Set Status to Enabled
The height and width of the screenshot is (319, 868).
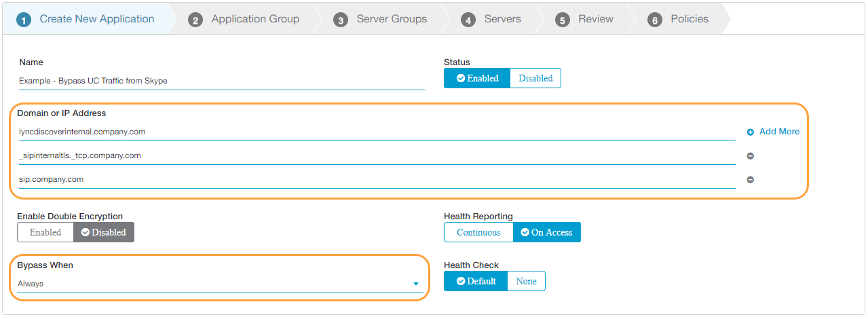pyautogui.click(x=477, y=78)
